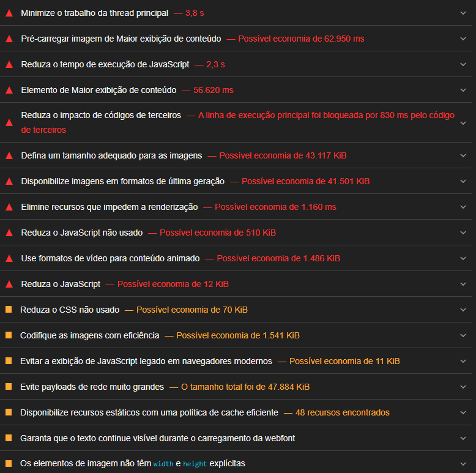Click red triangle beside 'Defina um tamanho adequado para as imagens'
Viewport: 476px width, 473px height.
pos(9,155)
